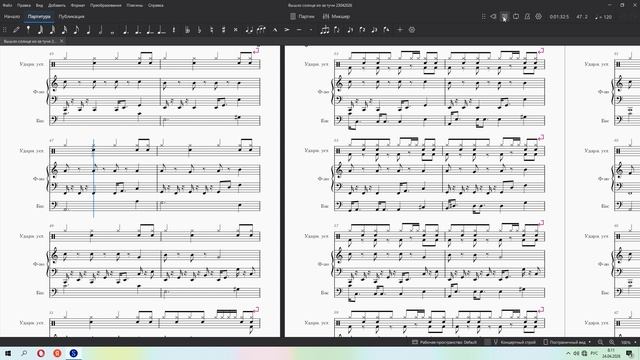Toggle Концертный строй concert pitch

click(514, 342)
